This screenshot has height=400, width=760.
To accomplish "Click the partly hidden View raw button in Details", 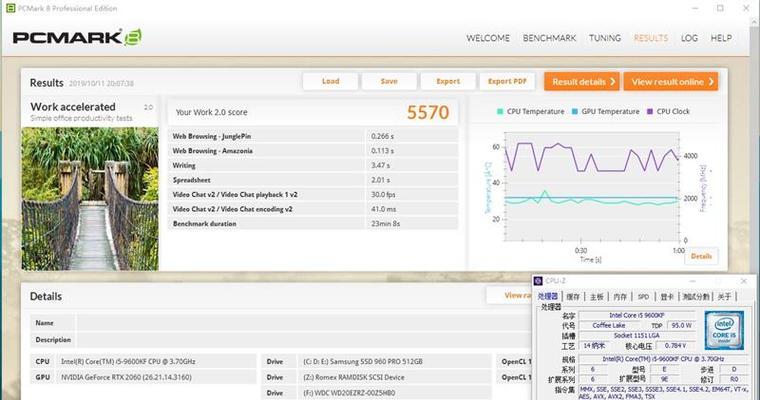I will click(509, 295).
